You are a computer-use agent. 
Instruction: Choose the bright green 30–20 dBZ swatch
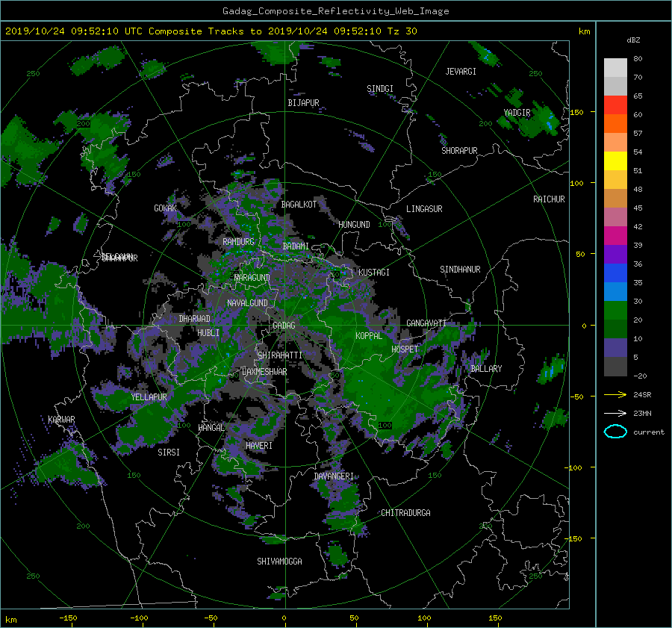coord(615,311)
